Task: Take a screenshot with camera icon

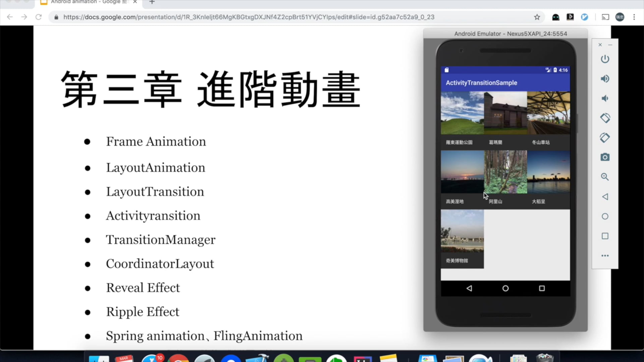Action: pyautogui.click(x=605, y=157)
